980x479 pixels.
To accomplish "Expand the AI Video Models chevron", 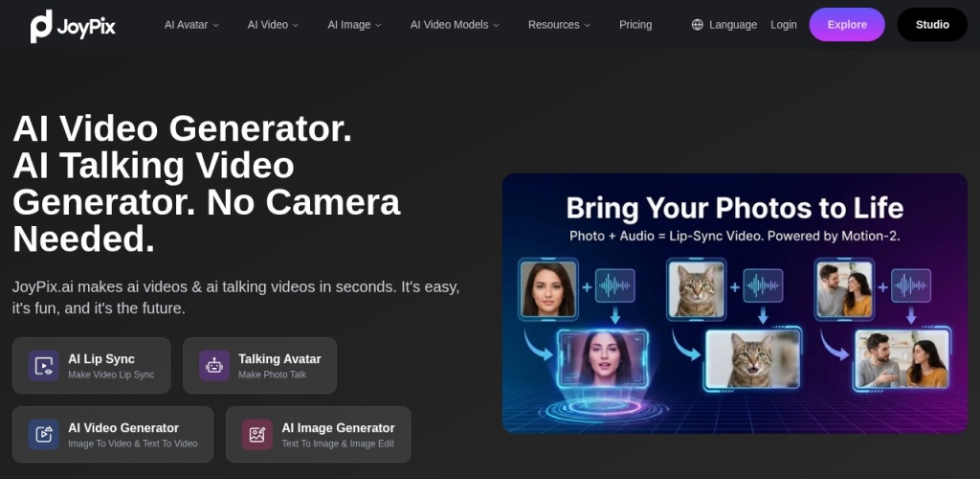I will click(x=497, y=25).
